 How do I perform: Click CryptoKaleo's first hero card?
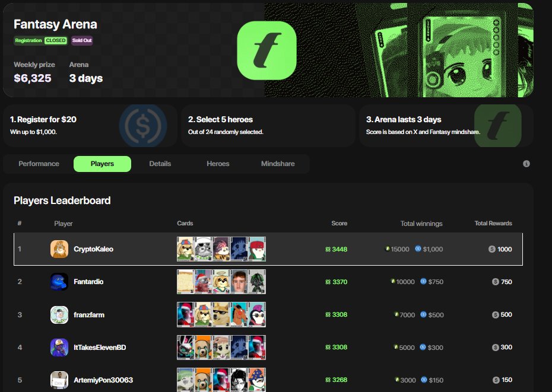tap(186, 249)
